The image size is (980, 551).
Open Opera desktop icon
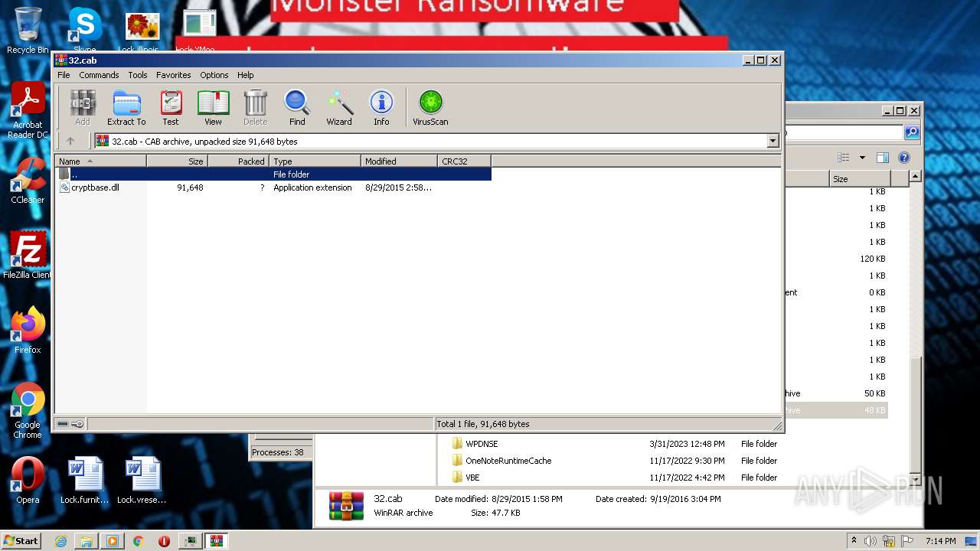[x=28, y=481]
